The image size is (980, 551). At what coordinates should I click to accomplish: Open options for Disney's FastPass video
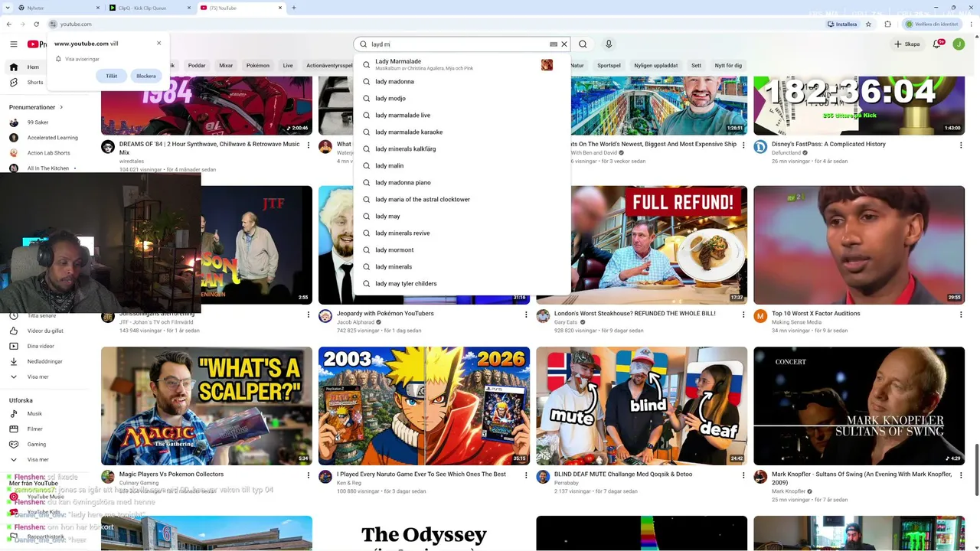(960, 145)
